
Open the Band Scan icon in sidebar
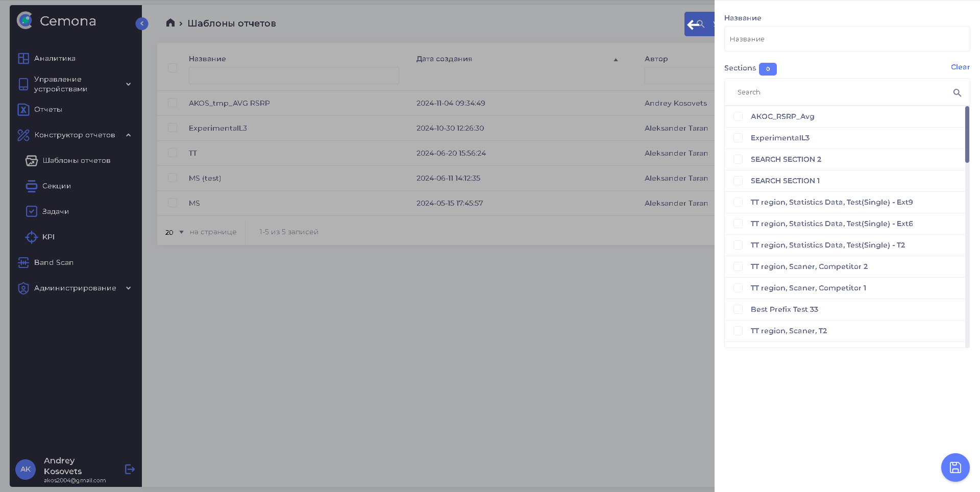click(23, 262)
